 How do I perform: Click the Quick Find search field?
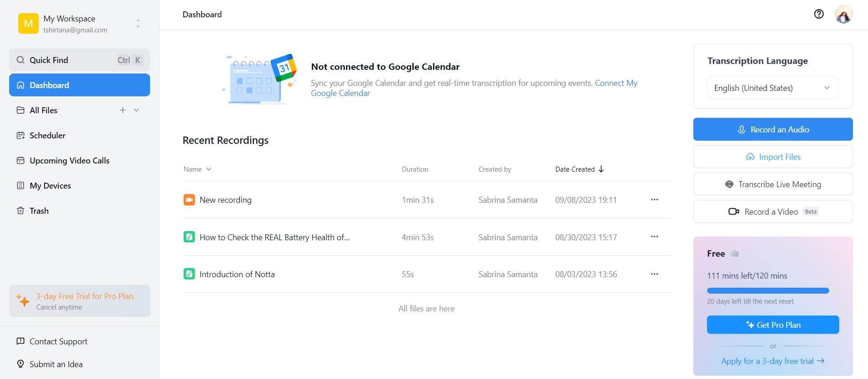pos(79,60)
